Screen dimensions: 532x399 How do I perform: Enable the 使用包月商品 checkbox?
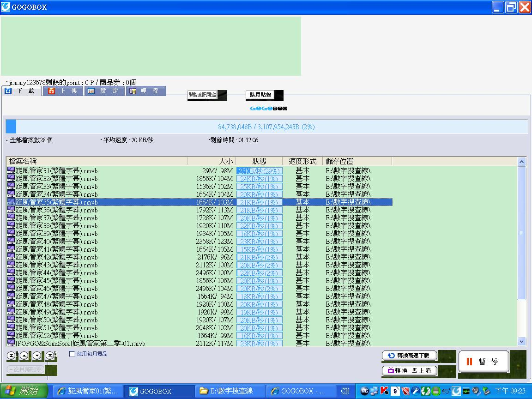72,354
